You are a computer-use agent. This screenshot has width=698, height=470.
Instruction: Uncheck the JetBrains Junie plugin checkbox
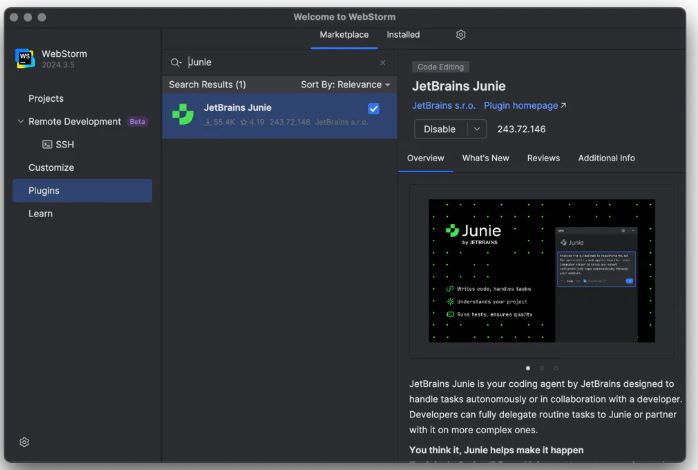(373, 109)
